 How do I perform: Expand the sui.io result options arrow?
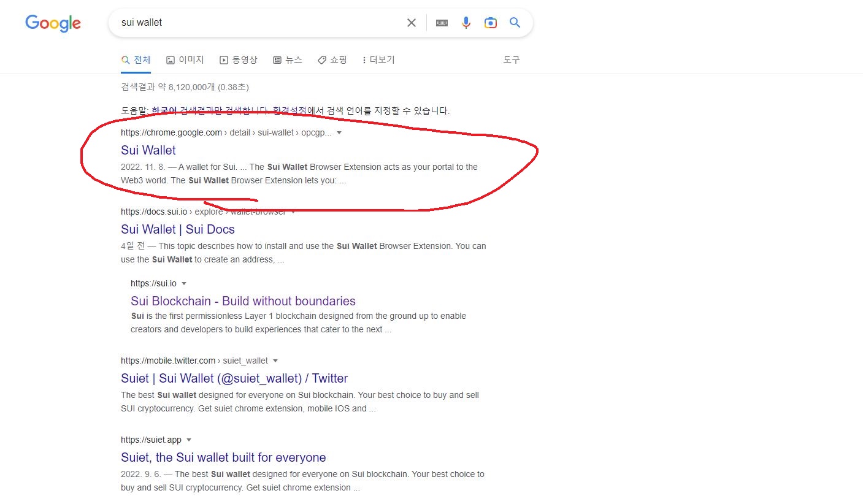coord(183,284)
